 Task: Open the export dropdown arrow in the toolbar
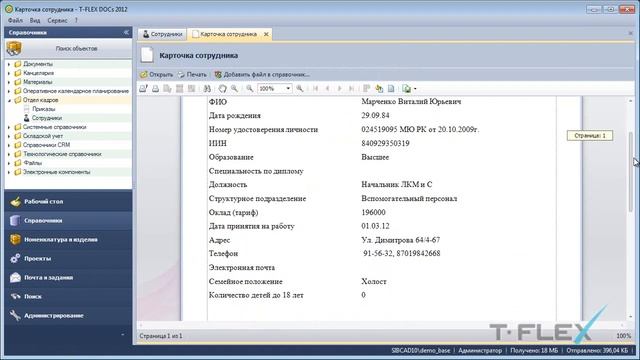click(415, 89)
